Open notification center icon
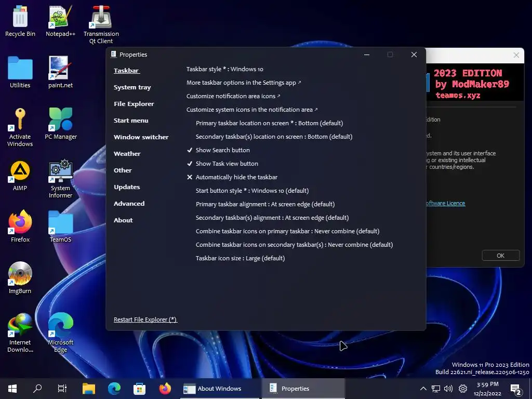 click(x=516, y=389)
